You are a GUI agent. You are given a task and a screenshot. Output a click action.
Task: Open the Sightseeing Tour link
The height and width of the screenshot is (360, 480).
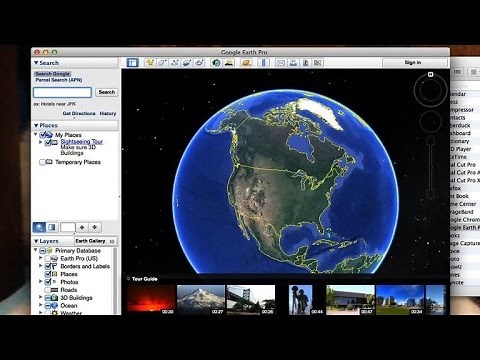(x=82, y=142)
